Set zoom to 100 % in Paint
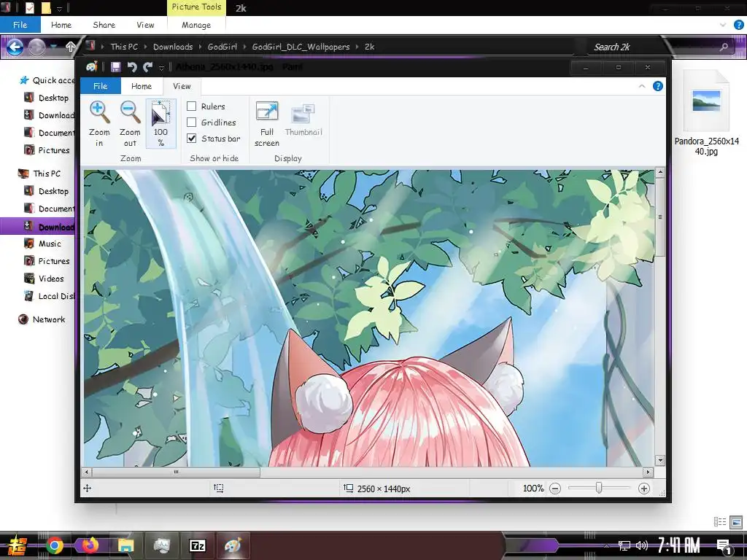The image size is (747, 560). 160,123
